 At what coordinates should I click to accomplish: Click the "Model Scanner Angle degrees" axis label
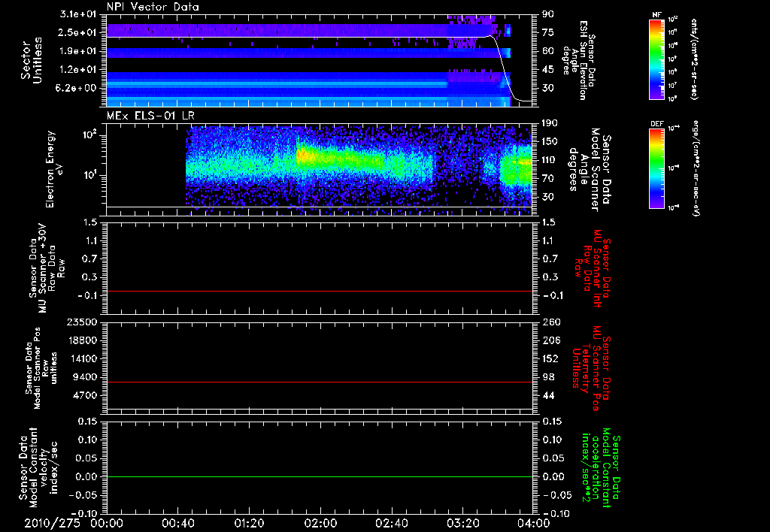[590, 170]
